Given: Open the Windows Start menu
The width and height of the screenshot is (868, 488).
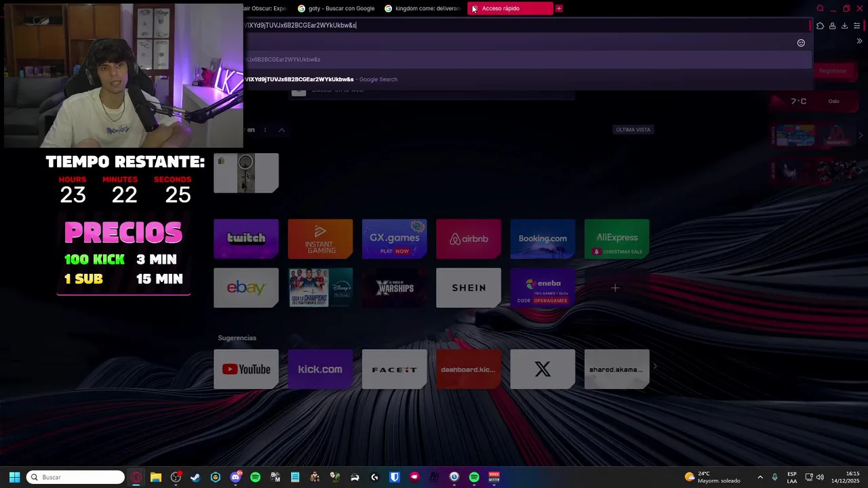Looking at the screenshot, I should (14, 477).
